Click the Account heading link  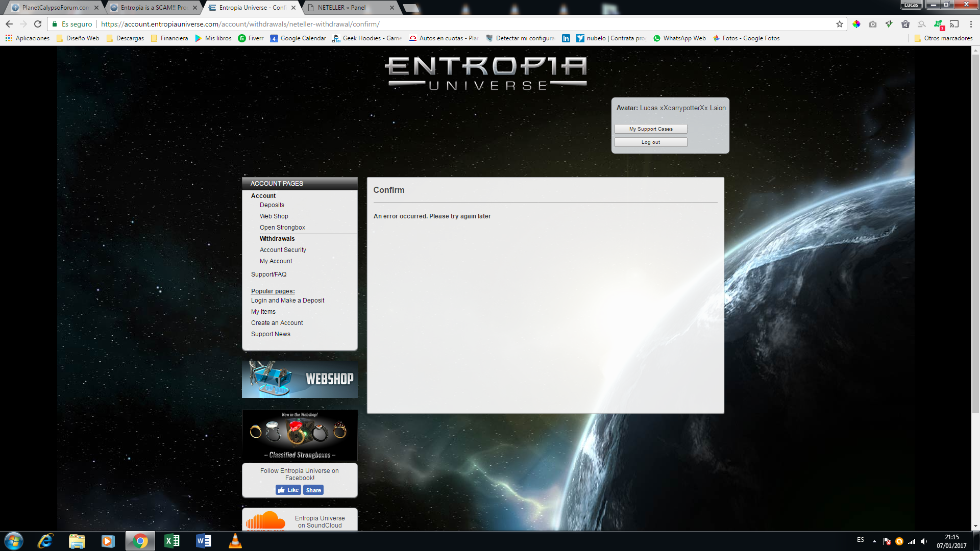(x=263, y=196)
